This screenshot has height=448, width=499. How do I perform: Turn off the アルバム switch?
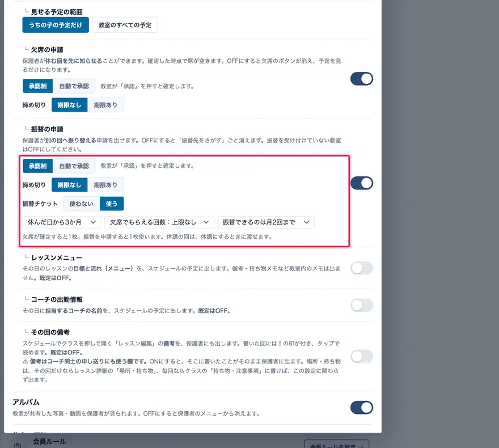(362, 407)
